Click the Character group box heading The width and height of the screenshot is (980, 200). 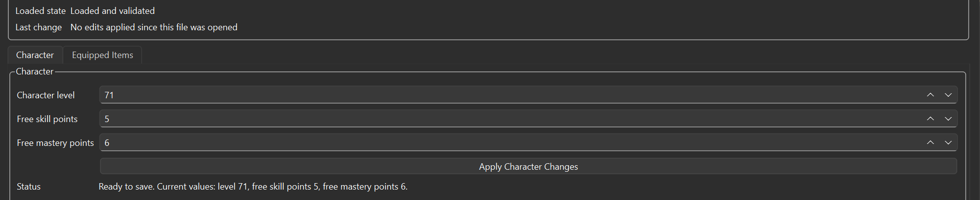34,71
